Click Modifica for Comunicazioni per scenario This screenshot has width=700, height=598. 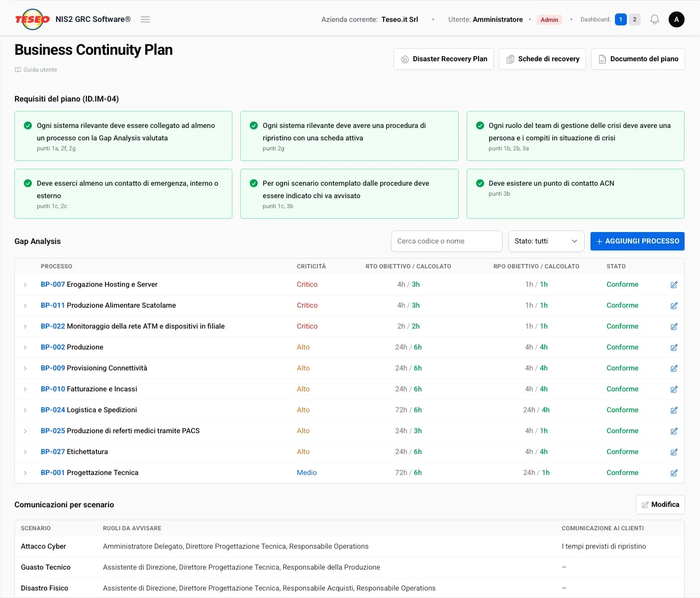[x=660, y=504]
